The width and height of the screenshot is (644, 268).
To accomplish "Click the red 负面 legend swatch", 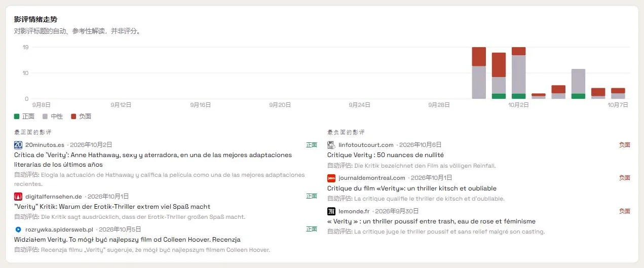I will 73,117.
